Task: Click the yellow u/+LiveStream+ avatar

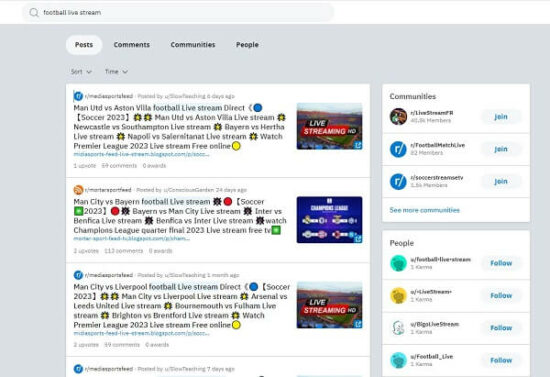Action: [398, 295]
